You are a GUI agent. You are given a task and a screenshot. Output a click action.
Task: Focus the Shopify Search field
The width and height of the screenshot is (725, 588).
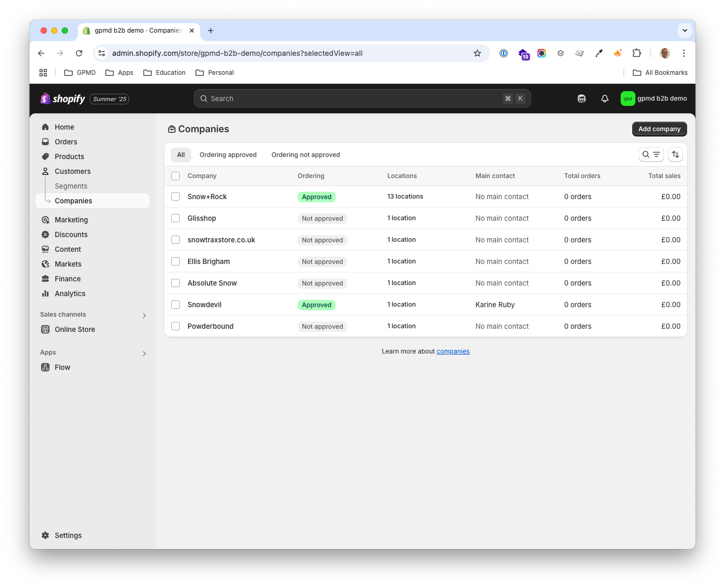(x=362, y=99)
